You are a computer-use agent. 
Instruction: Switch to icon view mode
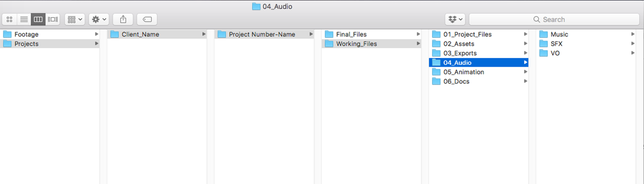click(x=9, y=19)
